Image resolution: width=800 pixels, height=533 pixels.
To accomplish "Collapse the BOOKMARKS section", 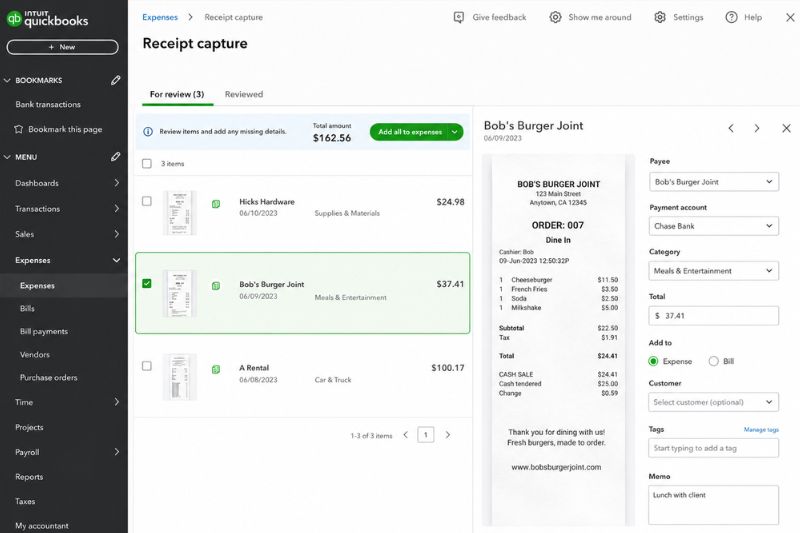I will (7, 80).
